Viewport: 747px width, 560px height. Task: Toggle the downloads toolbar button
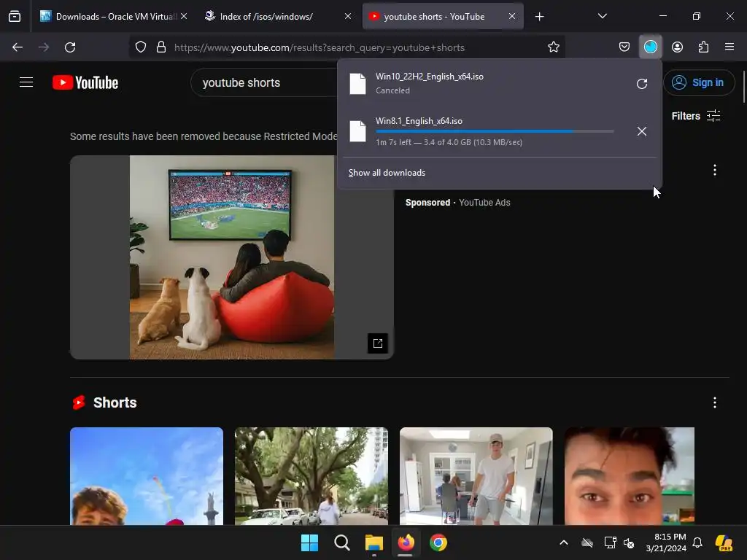(650, 47)
